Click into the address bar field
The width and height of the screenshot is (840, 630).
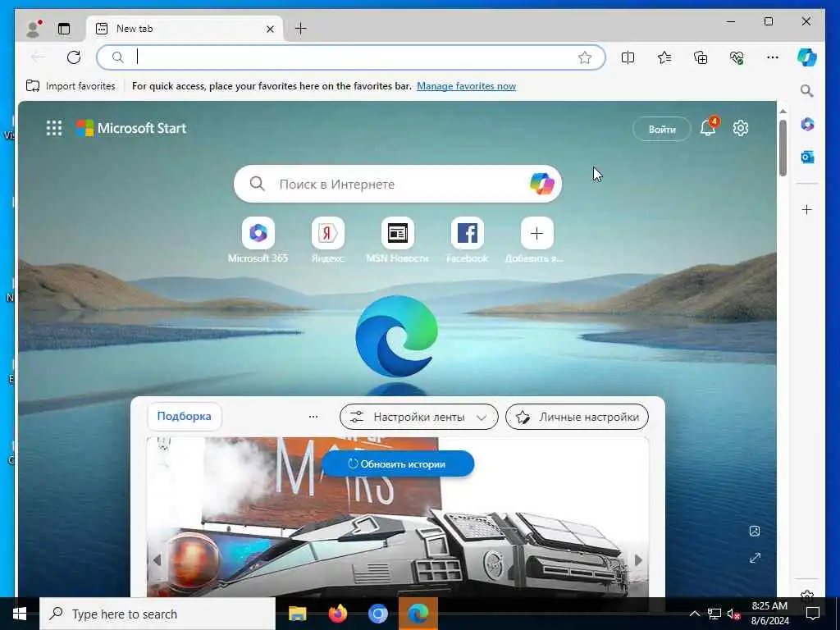tap(351, 57)
